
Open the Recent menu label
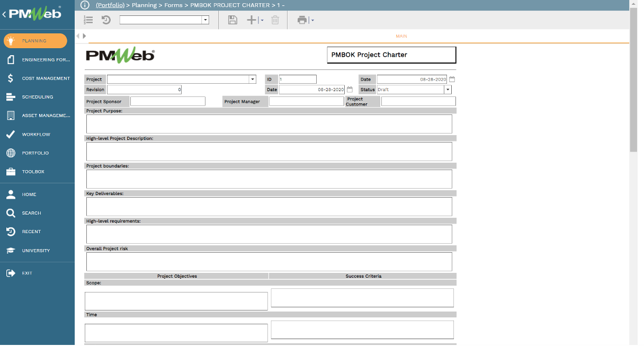tap(31, 232)
